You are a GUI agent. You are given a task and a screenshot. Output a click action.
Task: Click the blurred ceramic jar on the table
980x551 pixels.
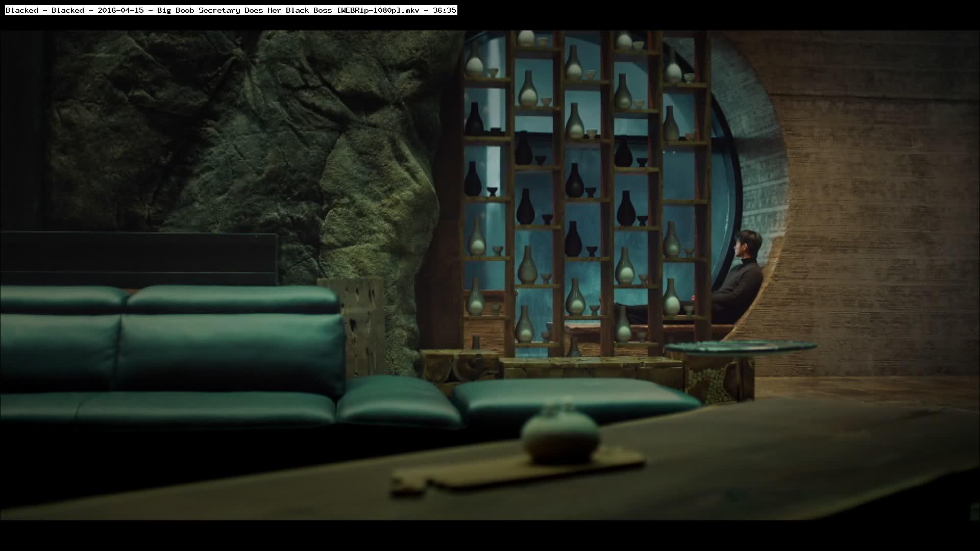560,435
